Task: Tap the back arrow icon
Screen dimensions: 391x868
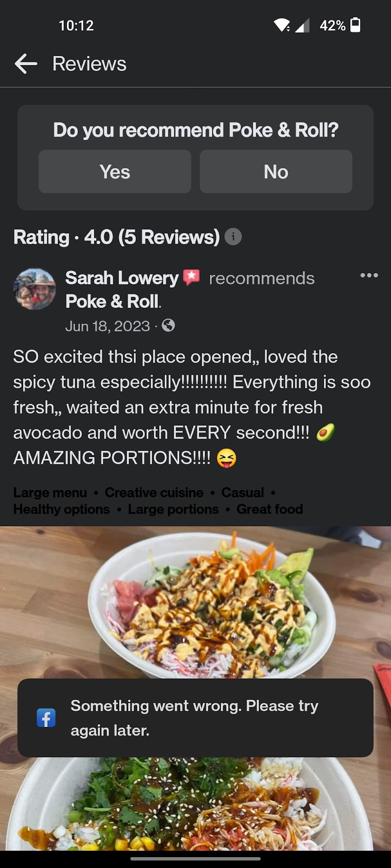Action: click(x=26, y=64)
